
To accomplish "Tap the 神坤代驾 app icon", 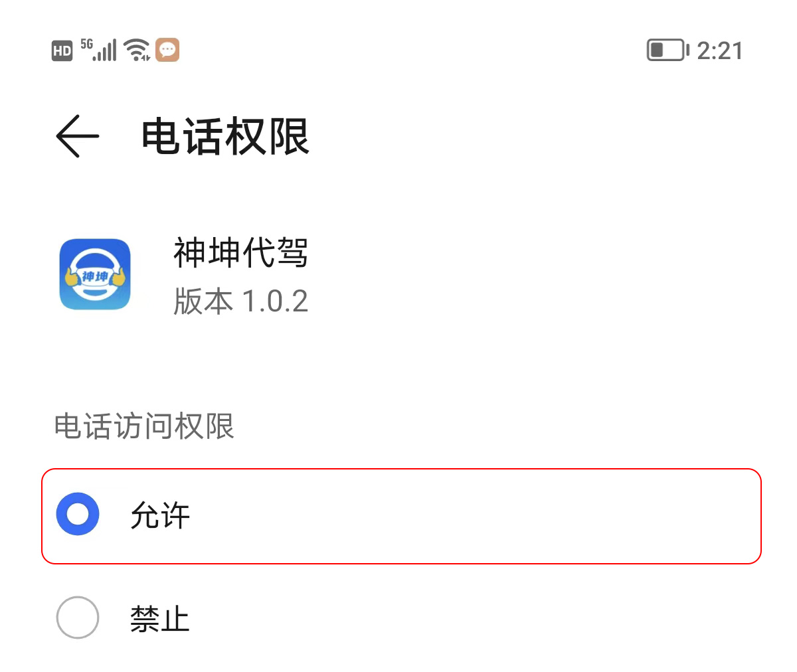I will pos(95,274).
